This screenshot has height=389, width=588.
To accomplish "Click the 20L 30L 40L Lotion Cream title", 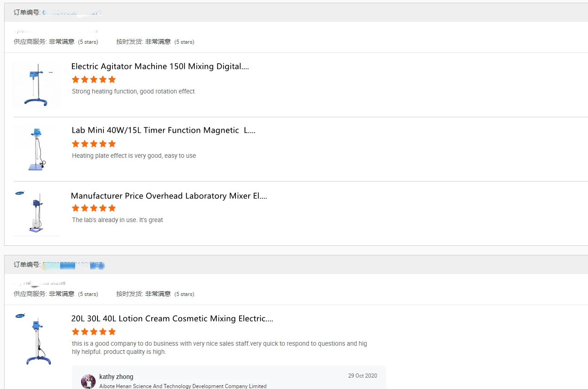I will pyautogui.click(x=172, y=319).
